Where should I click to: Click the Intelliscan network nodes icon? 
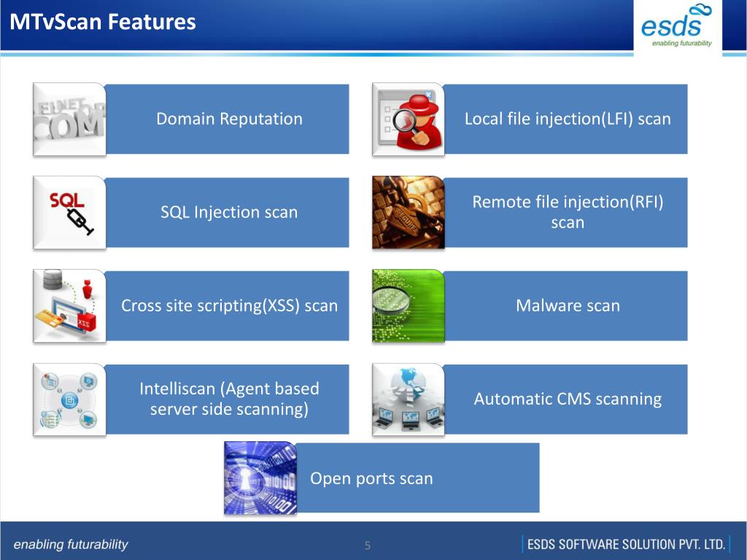[69, 400]
